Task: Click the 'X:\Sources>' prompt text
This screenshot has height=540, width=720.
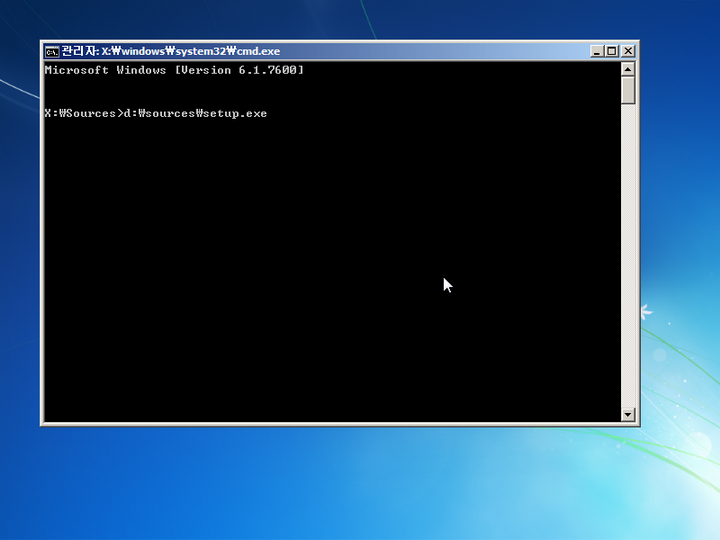Action: pos(84,113)
